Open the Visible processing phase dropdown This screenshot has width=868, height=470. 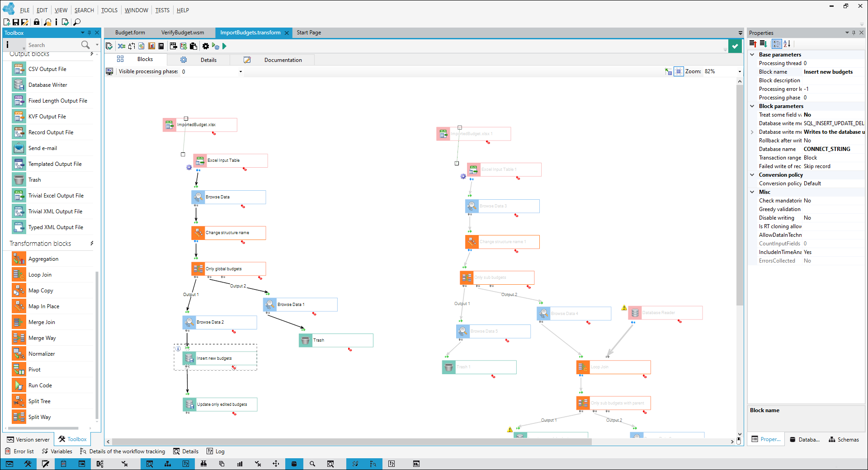coord(240,71)
